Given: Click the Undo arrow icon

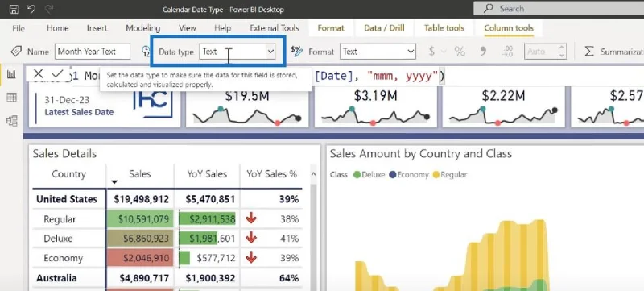Looking at the screenshot, I should coord(31,9).
